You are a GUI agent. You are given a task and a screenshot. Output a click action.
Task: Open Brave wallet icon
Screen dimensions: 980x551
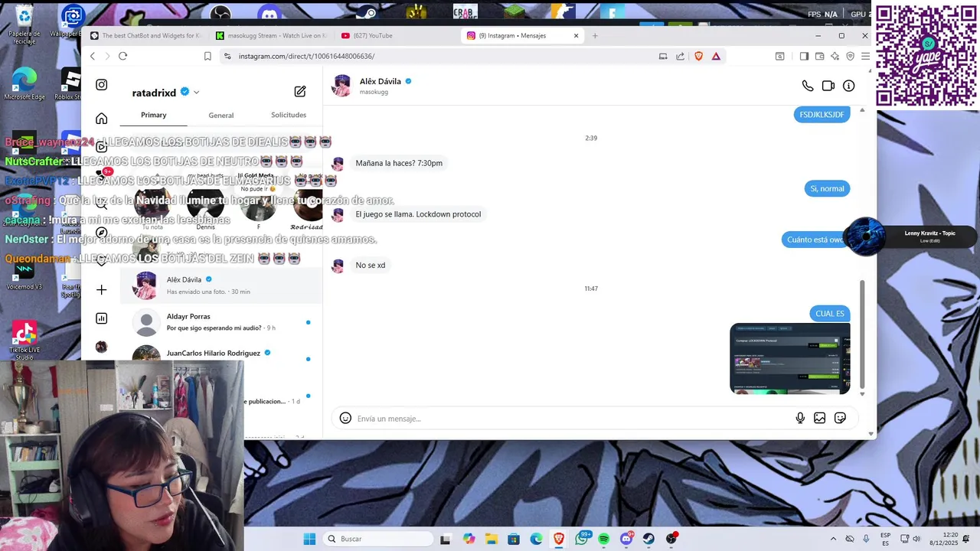(x=819, y=56)
